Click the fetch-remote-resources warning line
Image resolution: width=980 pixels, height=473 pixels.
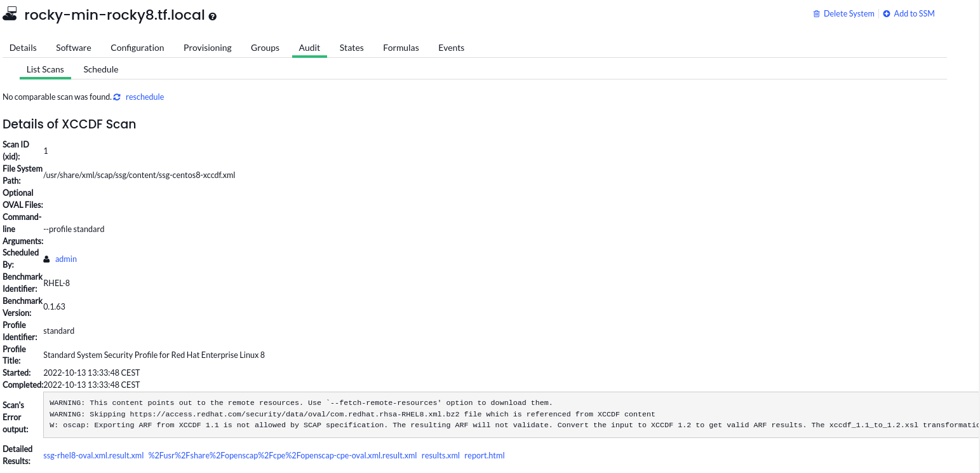tap(301, 403)
